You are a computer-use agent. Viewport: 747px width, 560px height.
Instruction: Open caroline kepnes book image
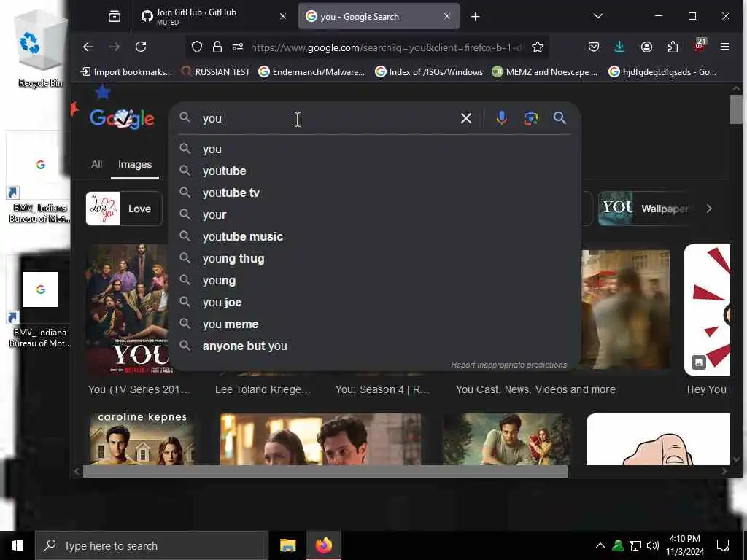click(x=142, y=439)
